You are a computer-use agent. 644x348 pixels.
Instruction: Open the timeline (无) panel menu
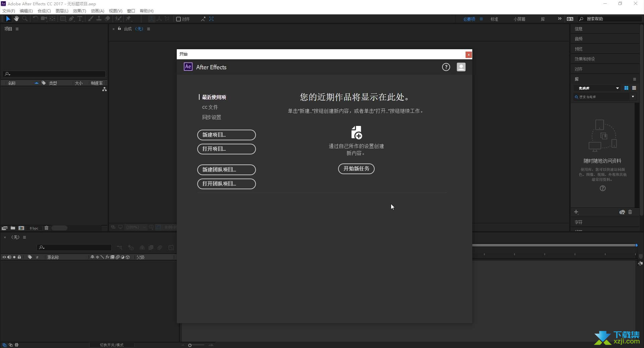[x=24, y=237]
